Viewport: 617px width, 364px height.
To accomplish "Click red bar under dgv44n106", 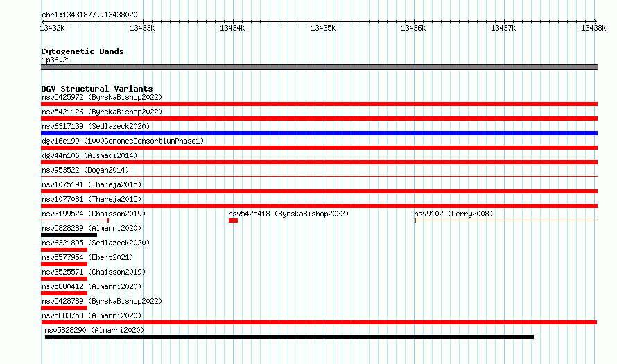I will (x=319, y=162).
